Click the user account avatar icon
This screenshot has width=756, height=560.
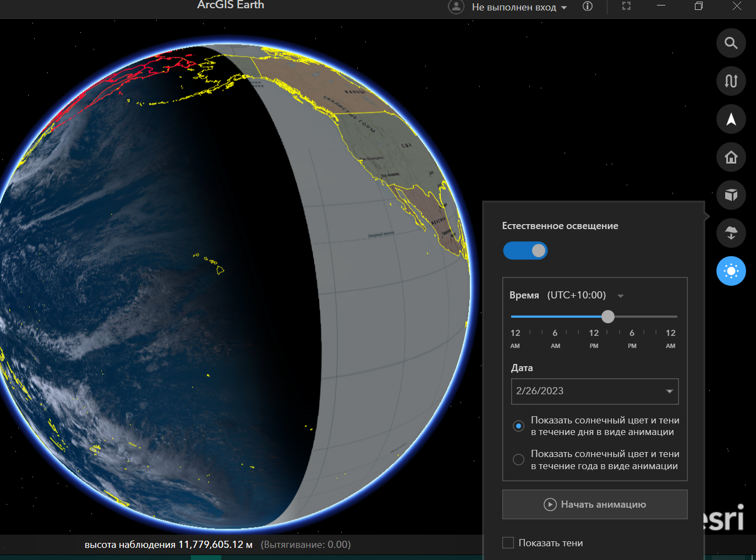tap(456, 7)
